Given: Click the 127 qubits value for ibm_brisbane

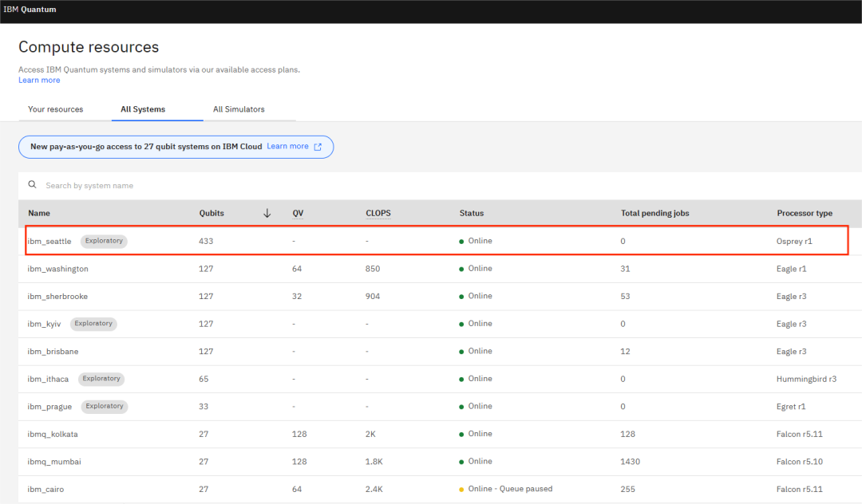Looking at the screenshot, I should tap(206, 352).
